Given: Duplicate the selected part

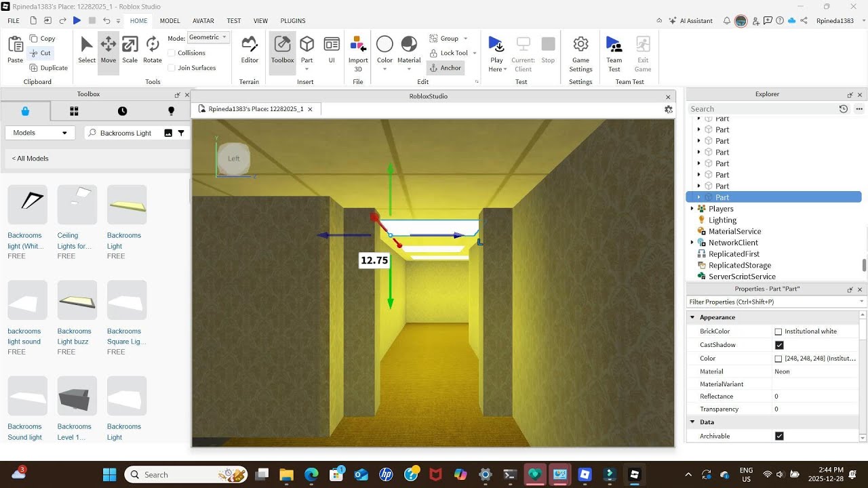Looking at the screenshot, I should [49, 68].
